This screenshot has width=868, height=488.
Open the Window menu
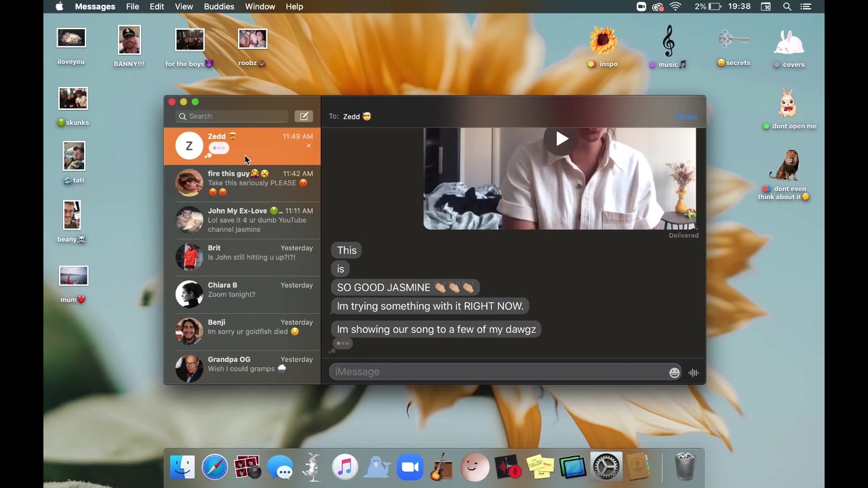point(260,7)
